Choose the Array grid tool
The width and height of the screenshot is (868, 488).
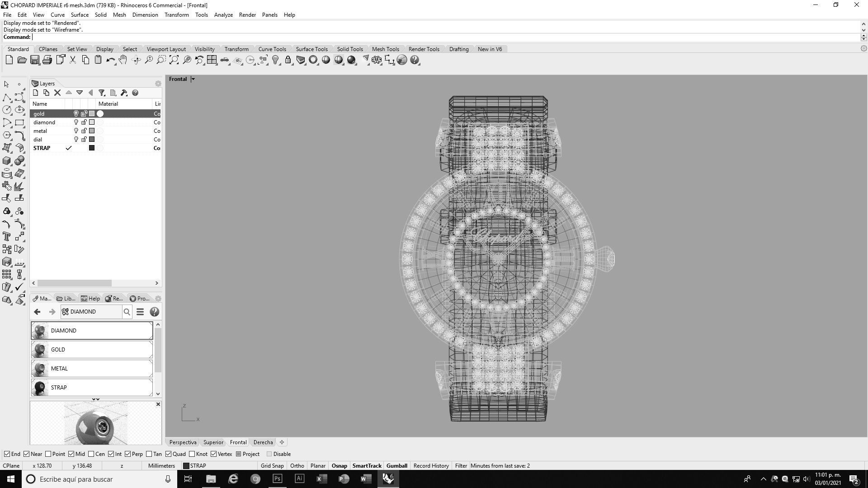point(6,274)
